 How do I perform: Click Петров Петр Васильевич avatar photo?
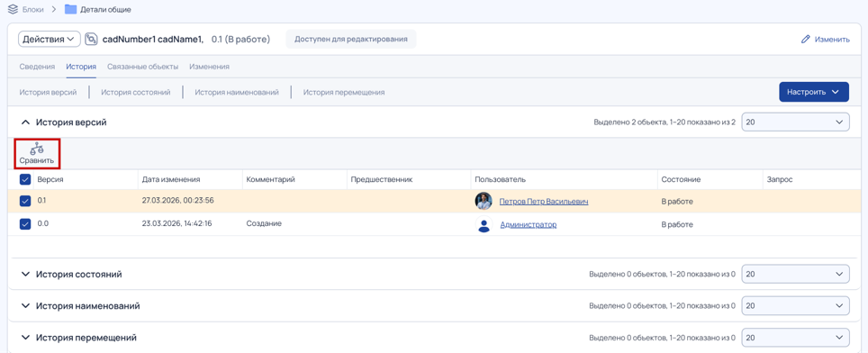pos(484,202)
